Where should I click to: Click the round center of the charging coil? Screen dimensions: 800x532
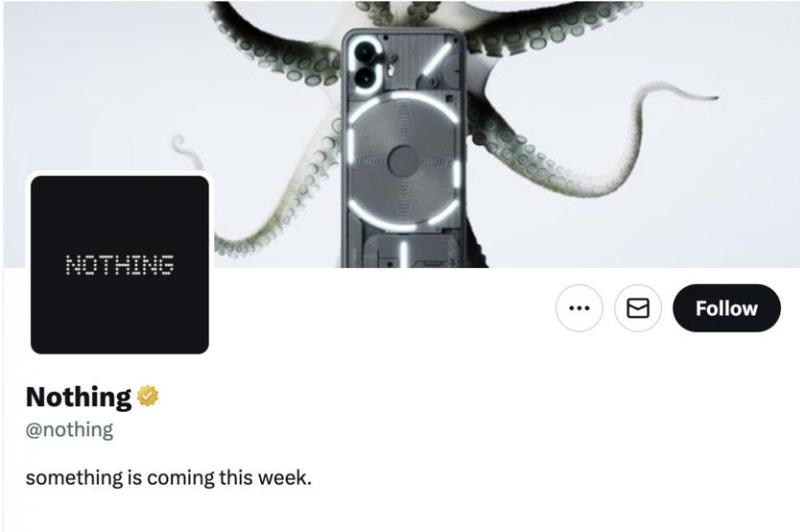pos(404,161)
